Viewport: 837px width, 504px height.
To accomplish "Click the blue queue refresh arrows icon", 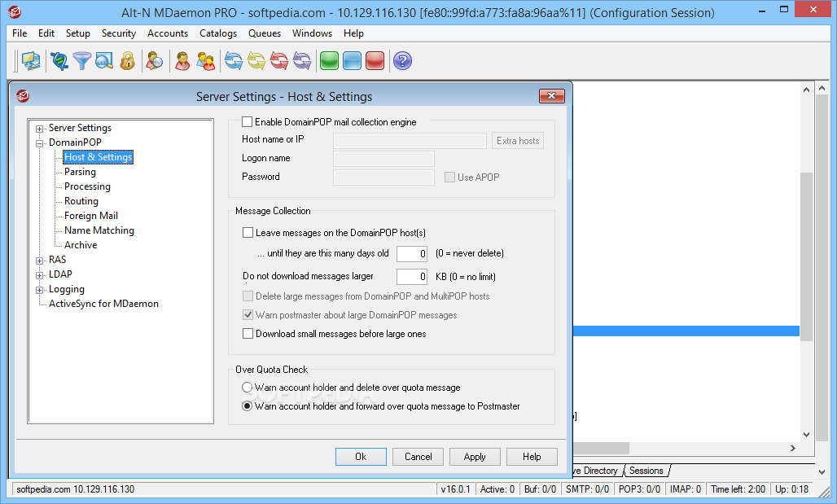I will 234,61.
